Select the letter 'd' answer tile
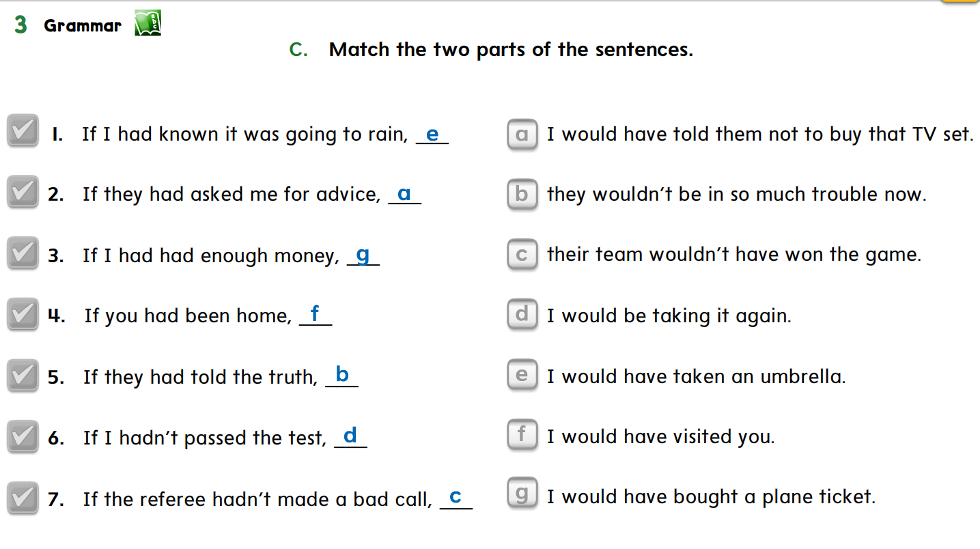Screen dimensions: 980x549 click(522, 315)
